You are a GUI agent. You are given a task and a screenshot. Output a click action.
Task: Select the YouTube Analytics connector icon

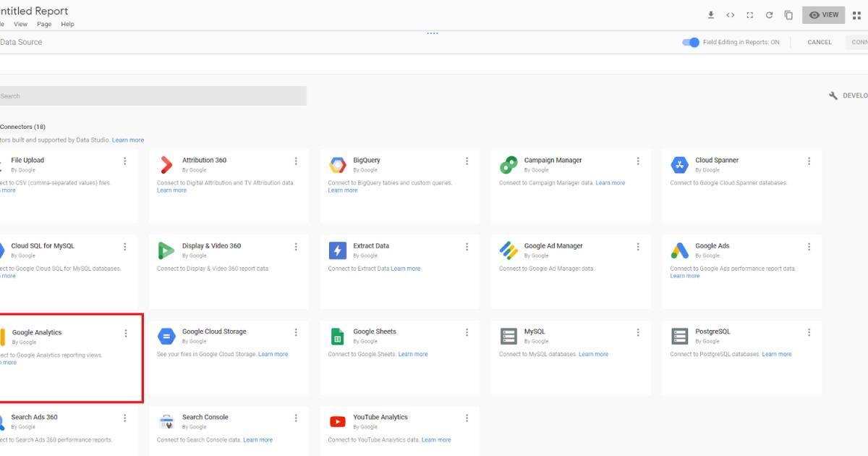click(x=337, y=421)
